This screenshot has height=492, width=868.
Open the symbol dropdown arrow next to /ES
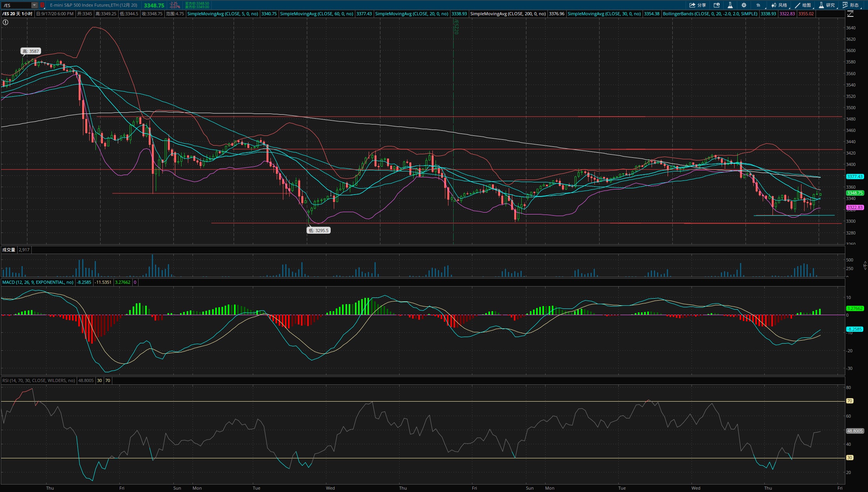34,5
